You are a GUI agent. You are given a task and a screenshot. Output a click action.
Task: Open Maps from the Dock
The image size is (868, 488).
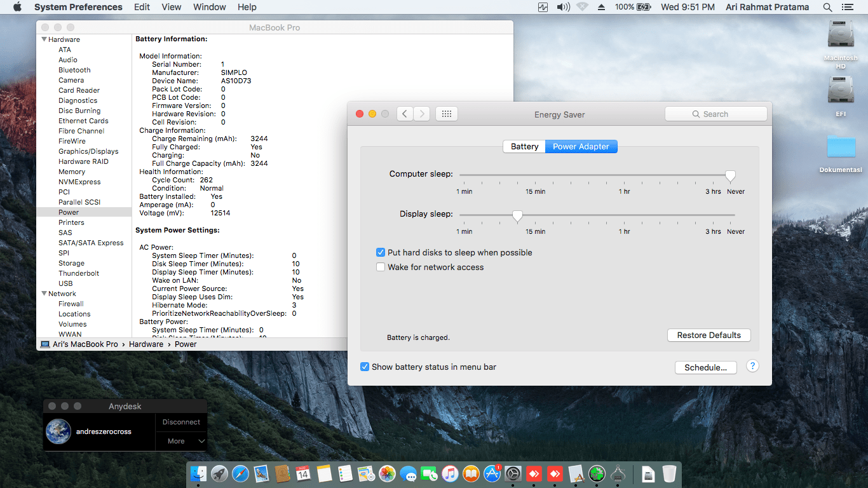pyautogui.click(x=366, y=473)
